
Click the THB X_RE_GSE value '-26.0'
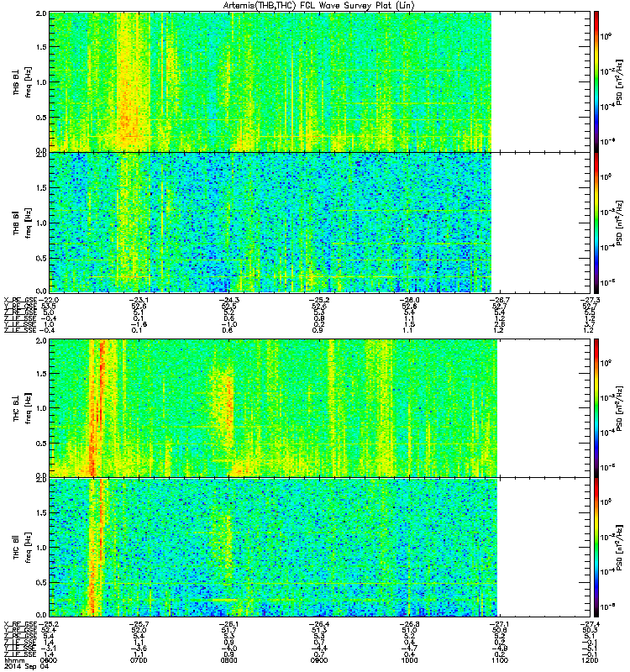coord(409,300)
